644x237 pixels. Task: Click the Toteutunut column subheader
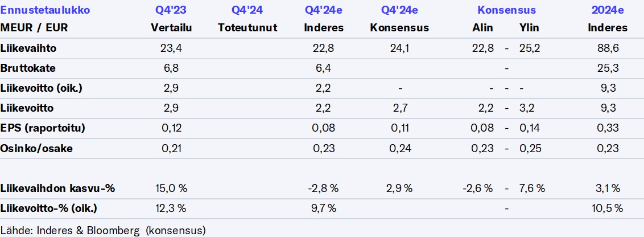247,27
